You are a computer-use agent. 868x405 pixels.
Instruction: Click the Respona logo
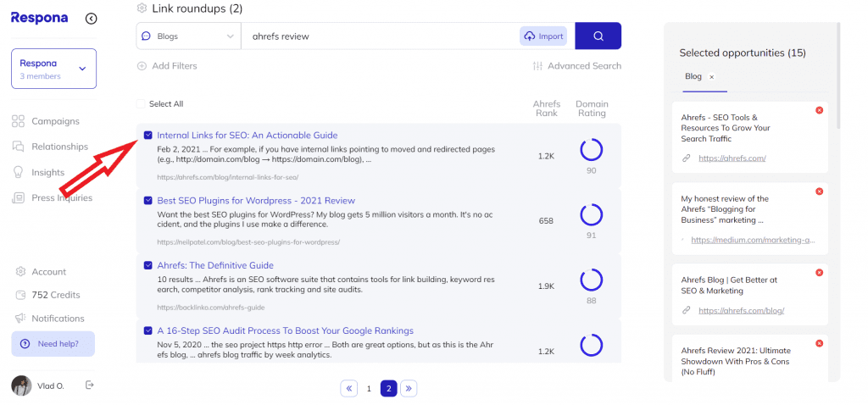39,18
